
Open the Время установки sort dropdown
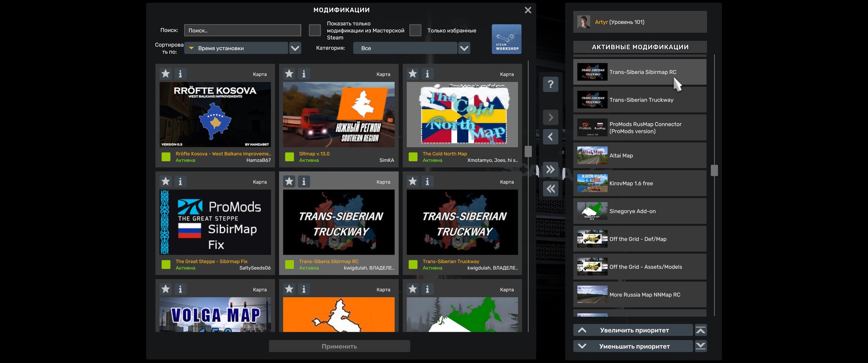[x=236, y=48]
